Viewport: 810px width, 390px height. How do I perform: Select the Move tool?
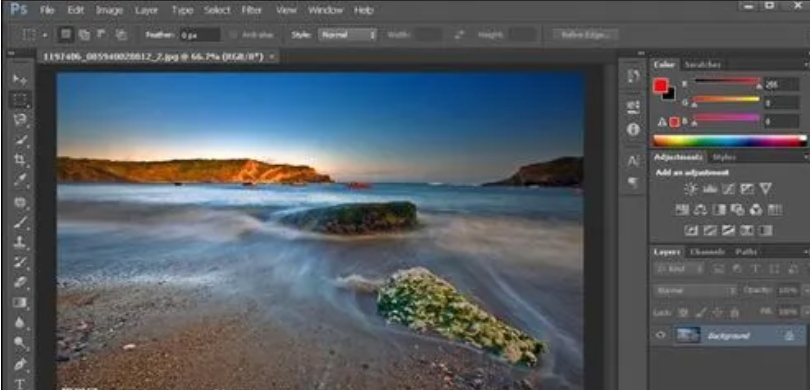[x=20, y=79]
